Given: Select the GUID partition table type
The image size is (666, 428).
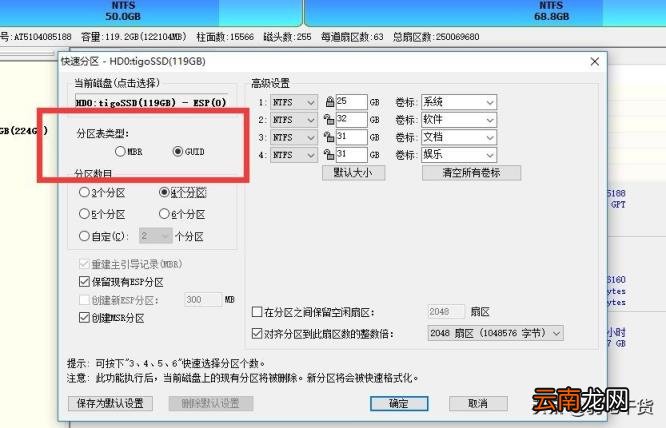Looking at the screenshot, I should [x=189, y=151].
